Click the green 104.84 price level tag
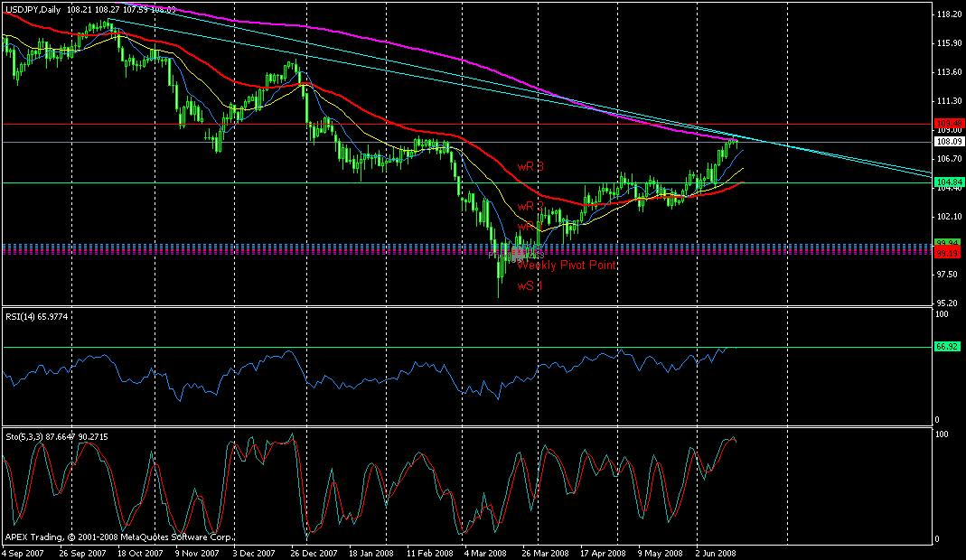 [946, 182]
